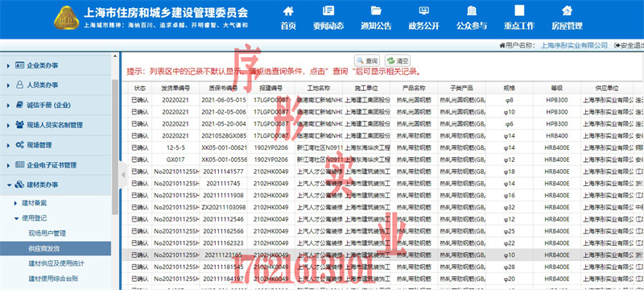This screenshot has width=644, height=290.
Task: Expand the 建材备案 submenu arrow
Action: 15,203
